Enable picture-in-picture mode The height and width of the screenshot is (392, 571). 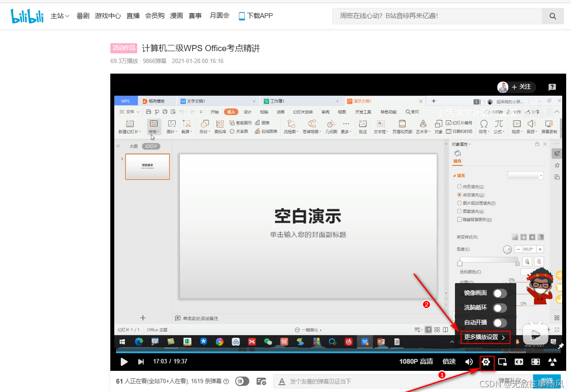tap(502, 362)
